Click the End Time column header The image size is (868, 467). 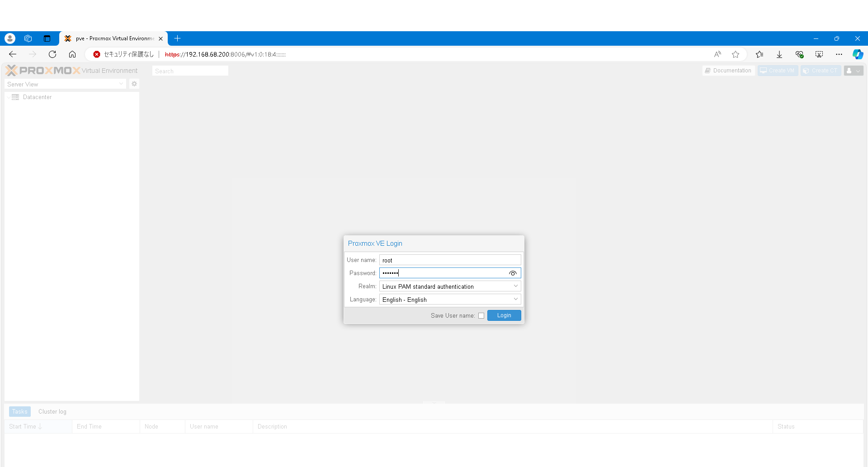(106, 426)
